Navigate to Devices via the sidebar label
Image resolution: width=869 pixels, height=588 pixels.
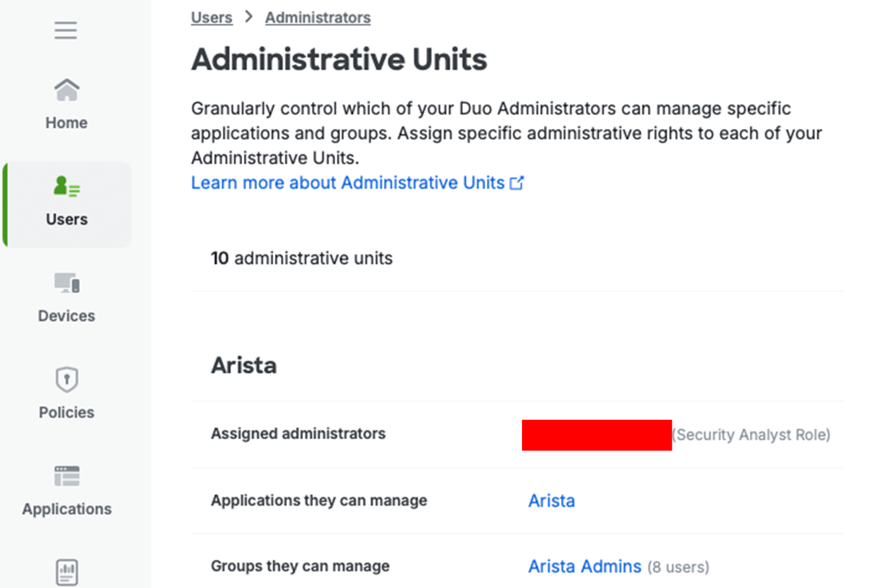(x=65, y=316)
